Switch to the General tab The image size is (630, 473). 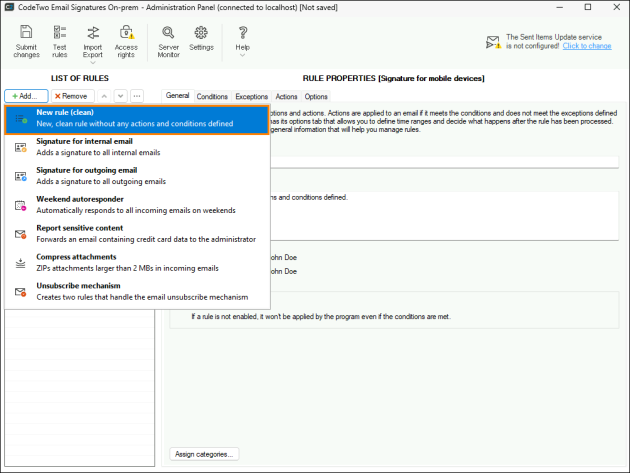click(x=178, y=96)
